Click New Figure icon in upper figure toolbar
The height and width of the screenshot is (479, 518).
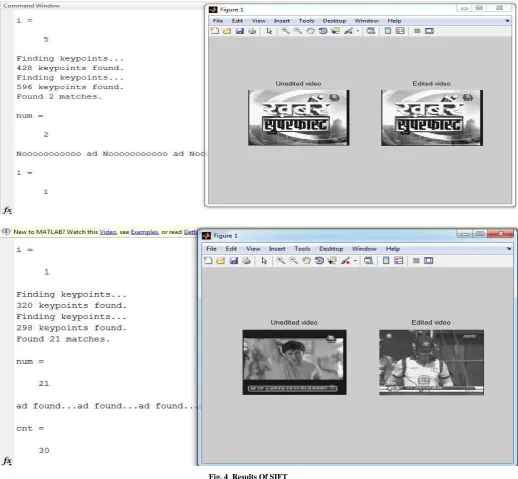(x=215, y=31)
